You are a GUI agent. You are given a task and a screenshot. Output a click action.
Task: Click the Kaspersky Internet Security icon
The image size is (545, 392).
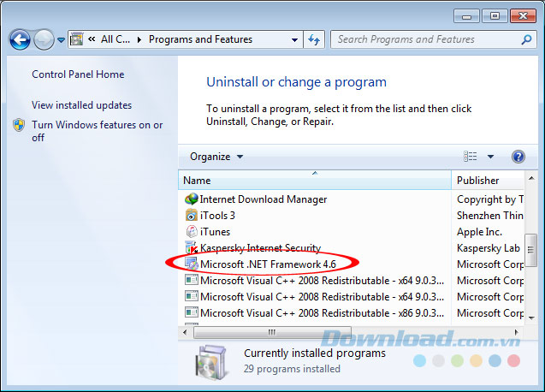coord(191,247)
